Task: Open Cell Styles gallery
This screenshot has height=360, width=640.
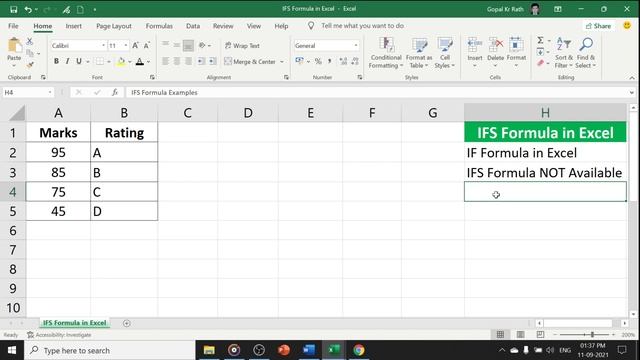Action: 444,53
